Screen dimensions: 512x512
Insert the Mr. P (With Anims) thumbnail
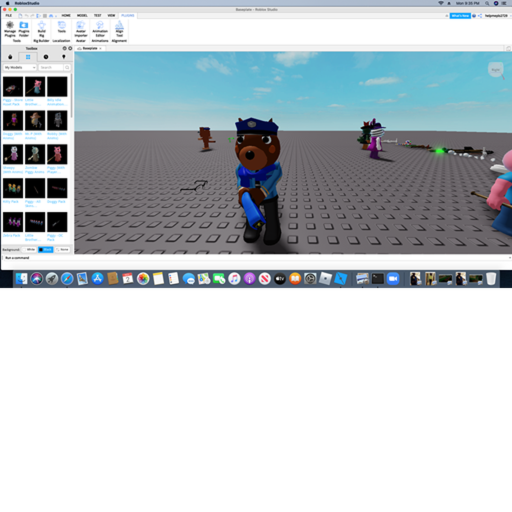pyautogui.click(x=35, y=120)
